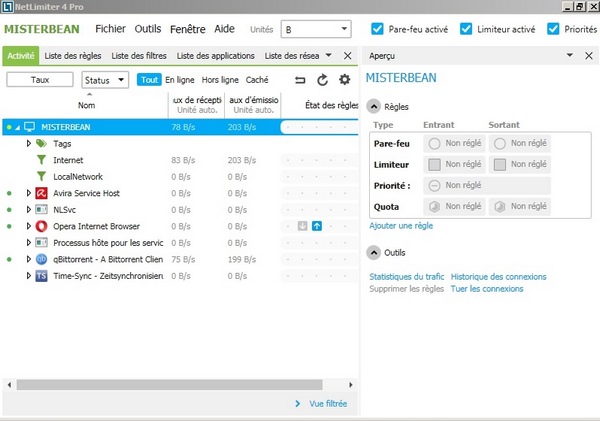Open the Status dropdown
The width and height of the screenshot is (600, 421).
105,80
